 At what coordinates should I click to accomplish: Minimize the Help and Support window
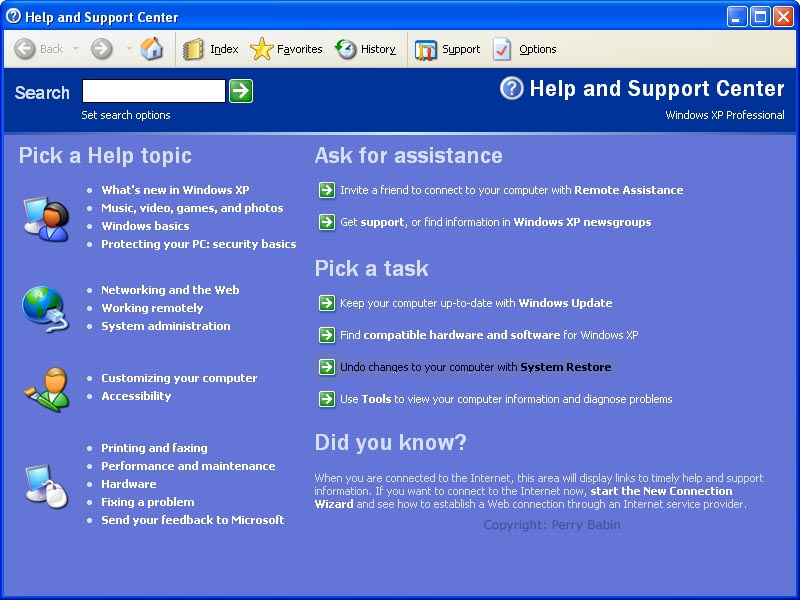[x=736, y=17]
